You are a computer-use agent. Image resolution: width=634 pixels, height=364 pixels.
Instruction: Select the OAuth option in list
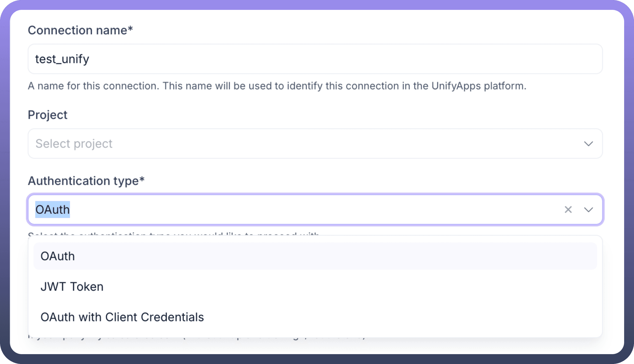pos(58,256)
